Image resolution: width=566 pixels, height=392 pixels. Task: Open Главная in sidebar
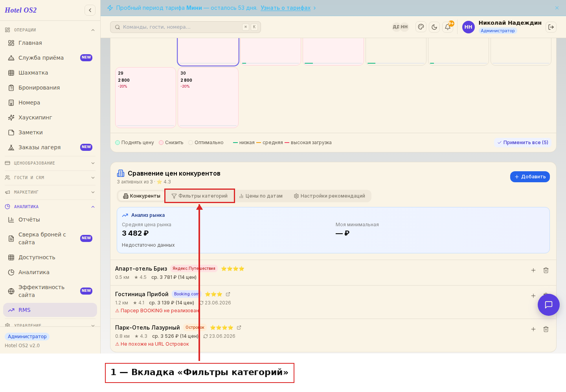pyautogui.click(x=50, y=43)
